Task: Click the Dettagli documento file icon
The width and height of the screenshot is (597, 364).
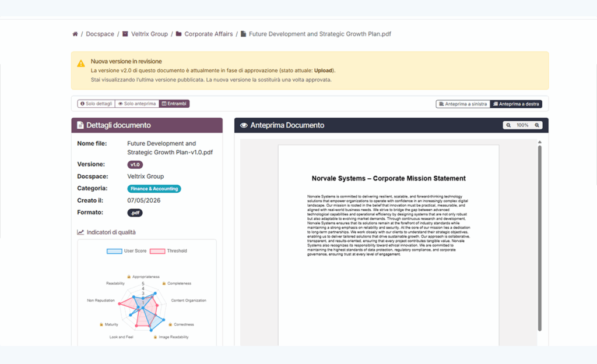Action: (80, 125)
